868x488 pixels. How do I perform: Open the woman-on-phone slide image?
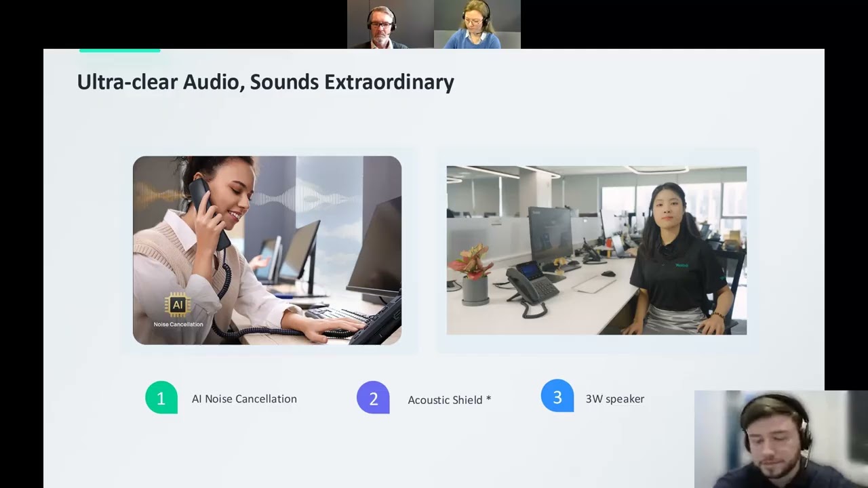pyautogui.click(x=267, y=250)
